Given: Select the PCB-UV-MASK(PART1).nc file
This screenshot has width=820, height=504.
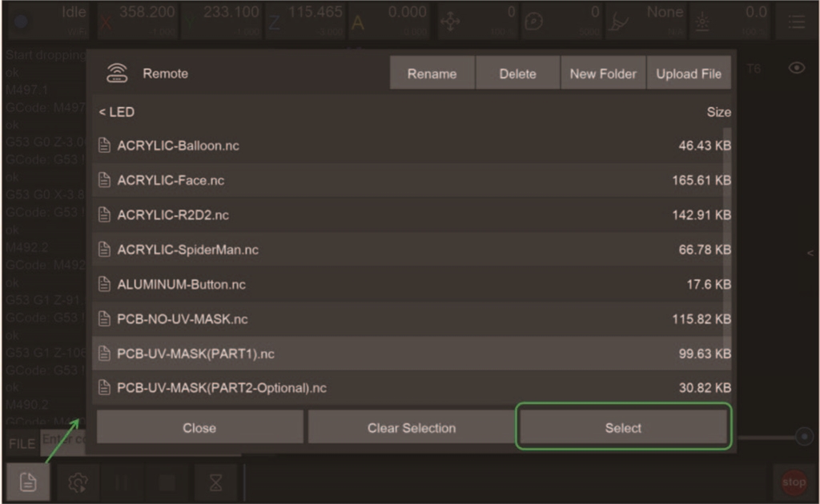Looking at the screenshot, I should click(x=195, y=354).
